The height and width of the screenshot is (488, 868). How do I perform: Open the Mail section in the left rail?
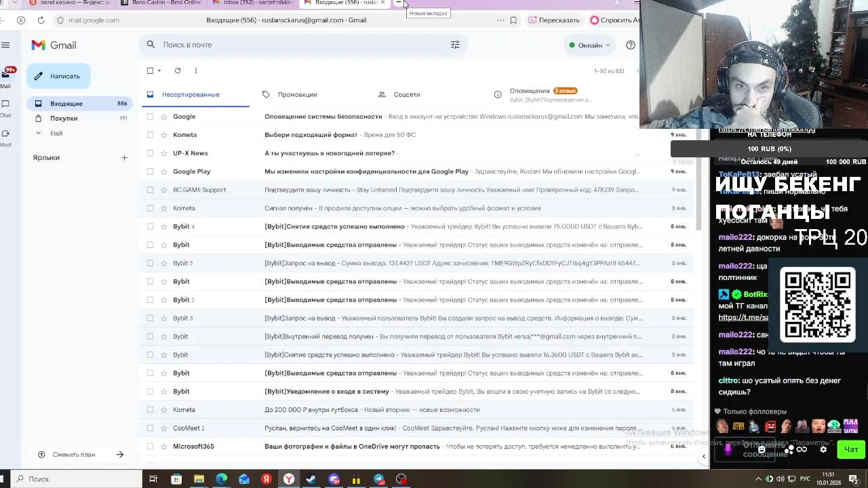point(6,79)
